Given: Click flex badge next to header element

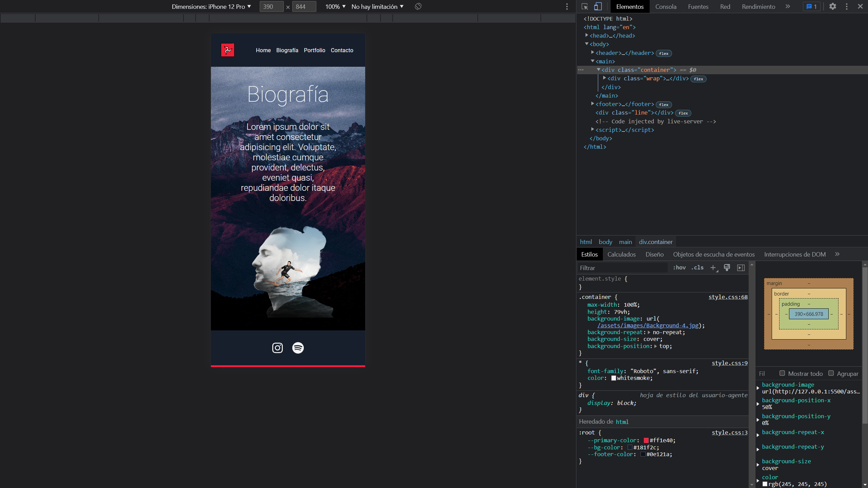Looking at the screenshot, I should [664, 53].
